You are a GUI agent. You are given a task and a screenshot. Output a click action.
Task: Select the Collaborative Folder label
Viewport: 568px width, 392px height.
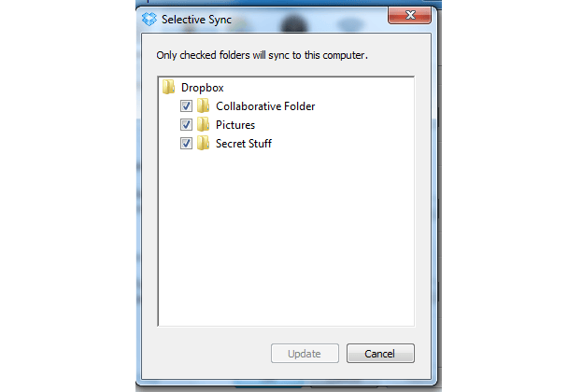(x=265, y=106)
